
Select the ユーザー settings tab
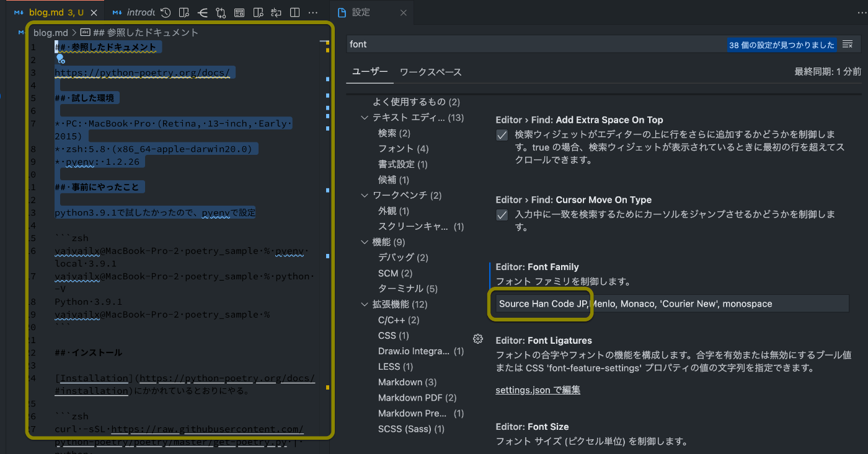(370, 72)
